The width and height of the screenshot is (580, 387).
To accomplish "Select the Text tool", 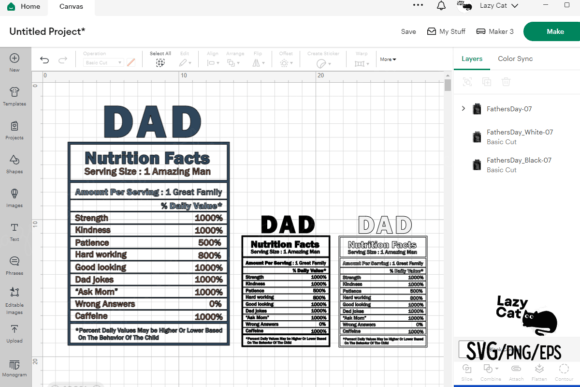I will pyautogui.click(x=14, y=232).
